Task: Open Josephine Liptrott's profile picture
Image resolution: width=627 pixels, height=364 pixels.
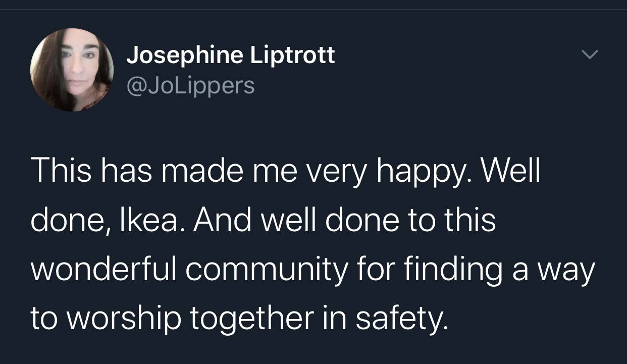Action: [x=72, y=70]
